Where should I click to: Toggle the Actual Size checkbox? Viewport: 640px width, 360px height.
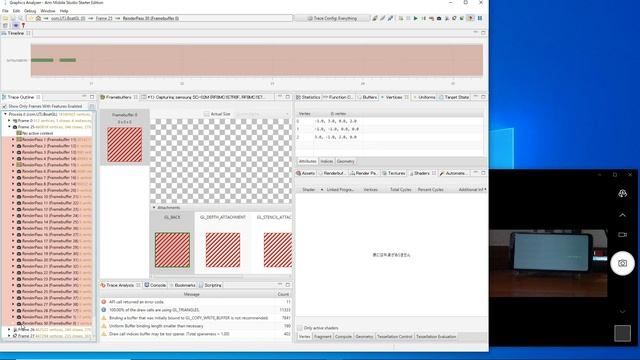(207, 114)
